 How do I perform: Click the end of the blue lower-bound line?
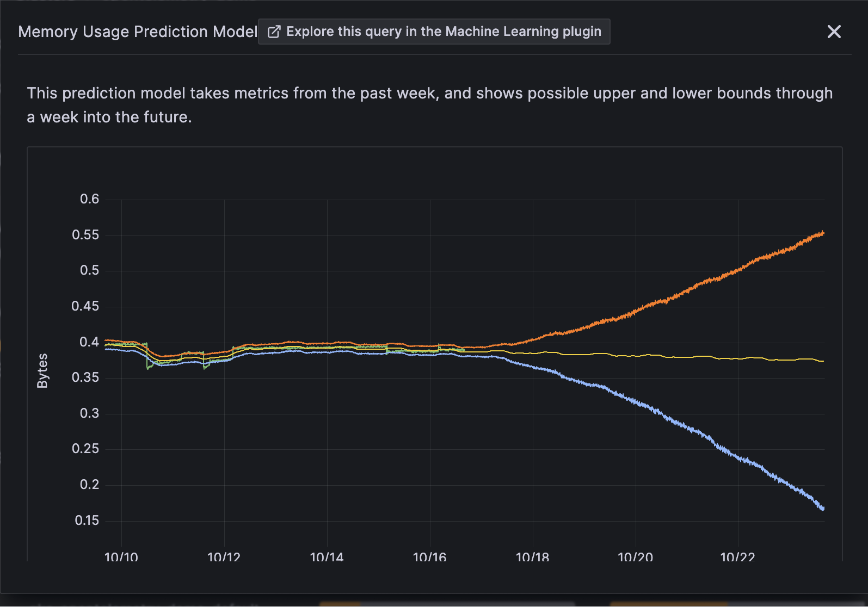822,508
